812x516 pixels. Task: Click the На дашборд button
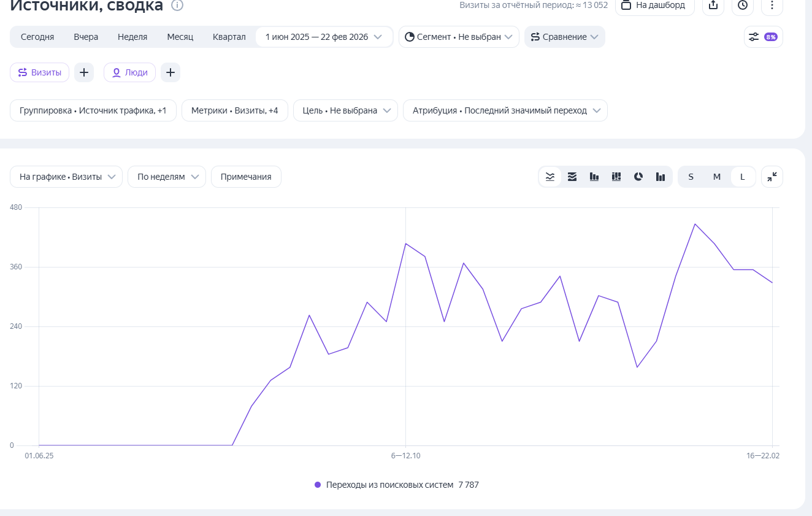coord(654,6)
